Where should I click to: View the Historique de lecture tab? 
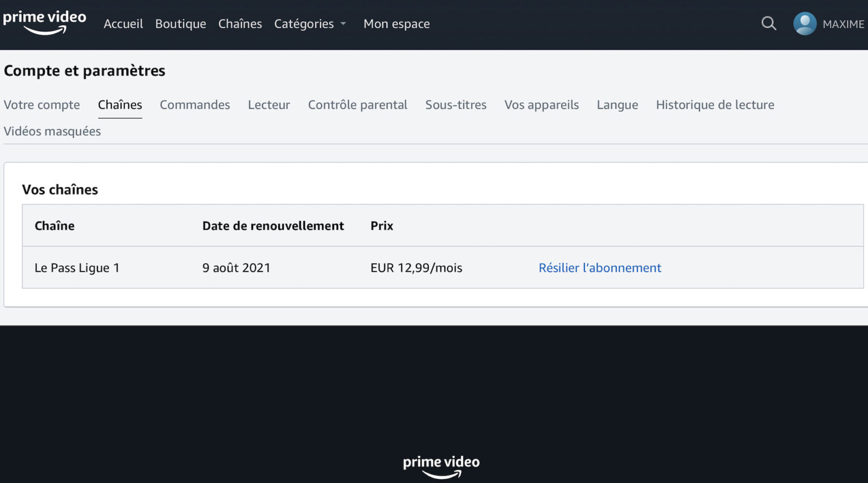715,105
